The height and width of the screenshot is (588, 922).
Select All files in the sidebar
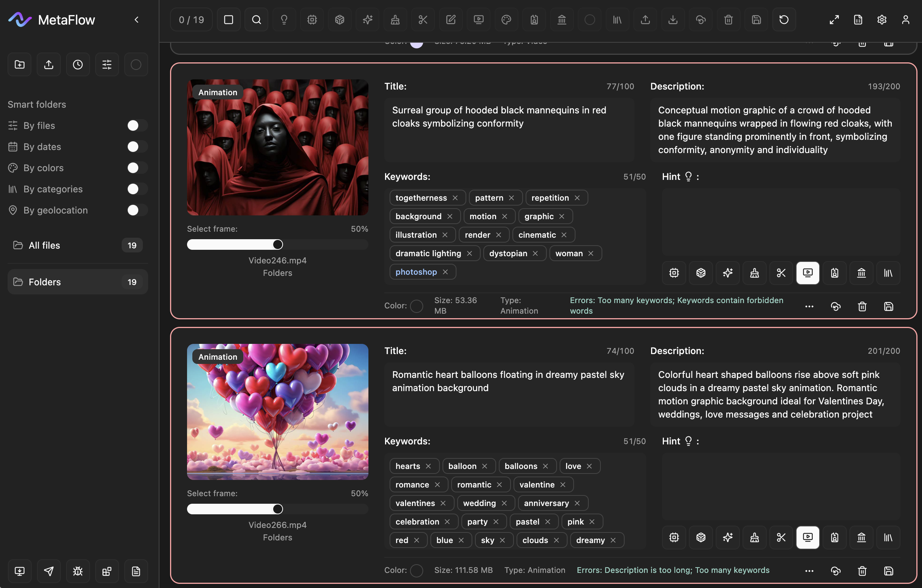pyautogui.click(x=44, y=245)
